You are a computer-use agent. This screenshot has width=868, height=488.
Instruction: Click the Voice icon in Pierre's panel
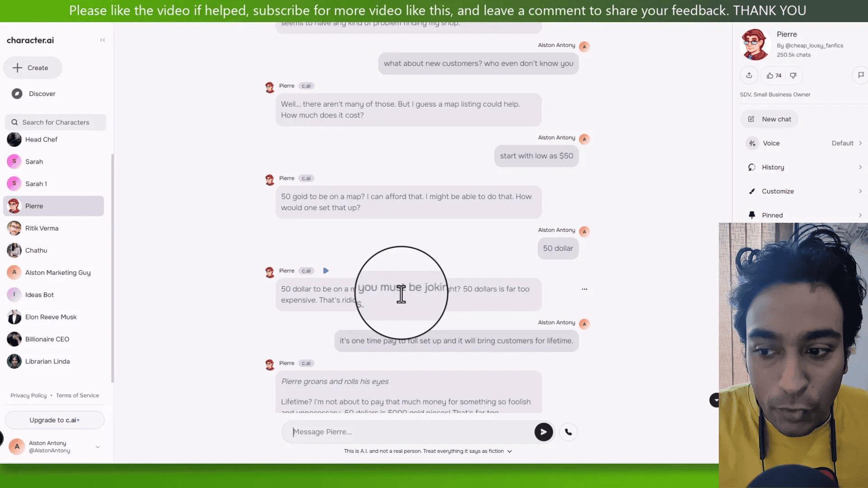click(x=752, y=143)
